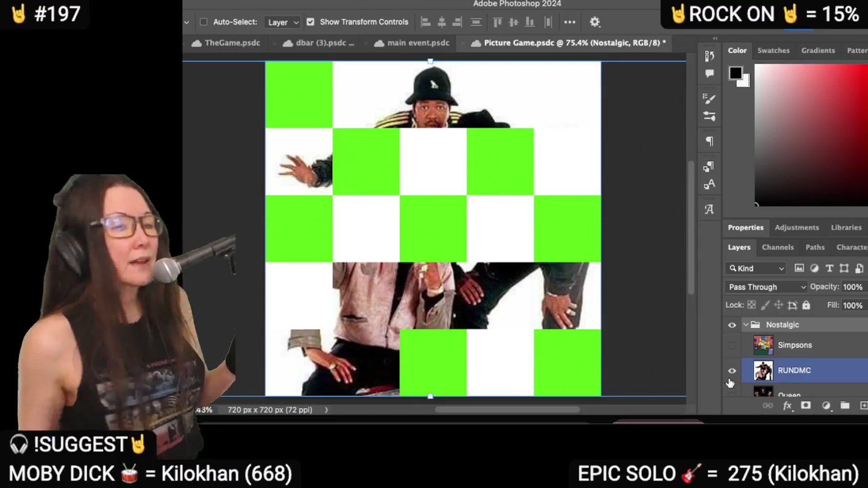868x488 pixels.
Task: Open the Character Styles panel icon
Action: tap(709, 184)
